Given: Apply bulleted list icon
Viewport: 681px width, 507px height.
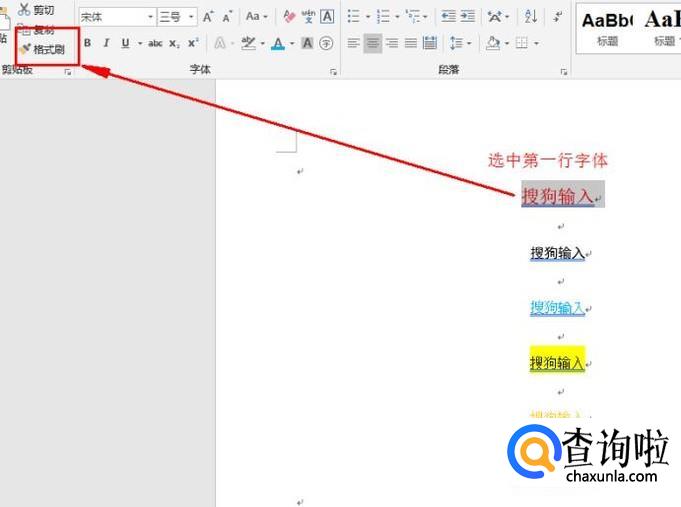Looking at the screenshot, I should pos(354,17).
